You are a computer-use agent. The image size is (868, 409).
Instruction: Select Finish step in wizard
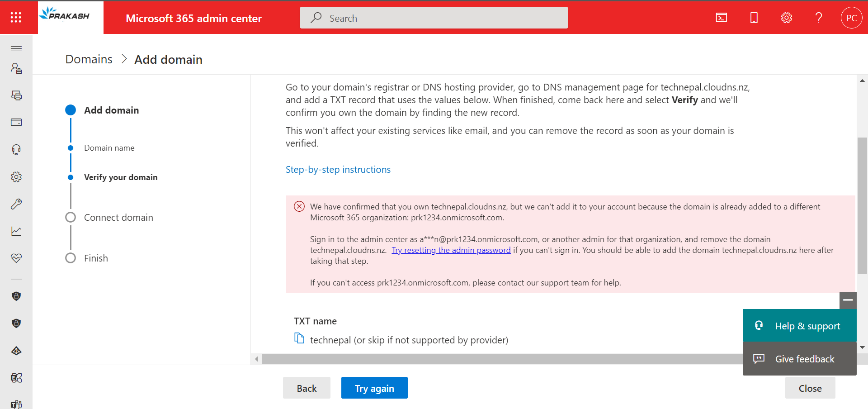pos(96,258)
